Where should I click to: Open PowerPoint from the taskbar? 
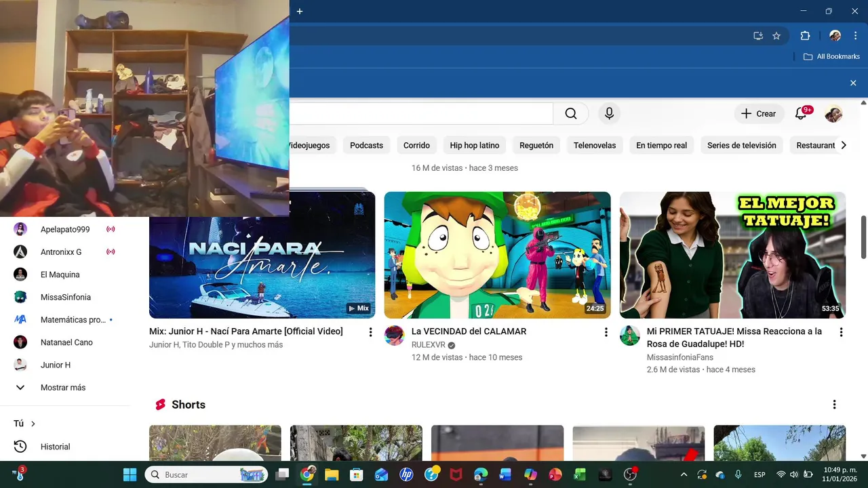tap(555, 474)
